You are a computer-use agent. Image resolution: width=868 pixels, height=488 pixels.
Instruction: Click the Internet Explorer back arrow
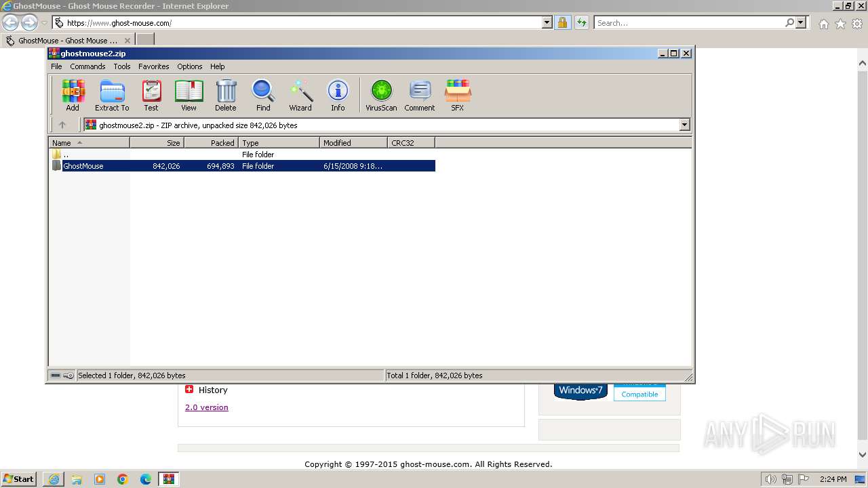pos(10,22)
